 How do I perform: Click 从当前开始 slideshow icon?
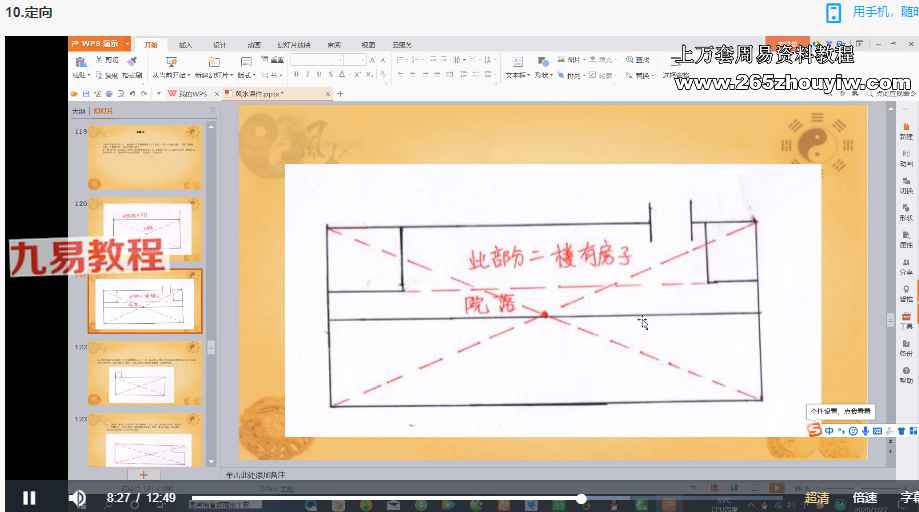[x=171, y=67]
